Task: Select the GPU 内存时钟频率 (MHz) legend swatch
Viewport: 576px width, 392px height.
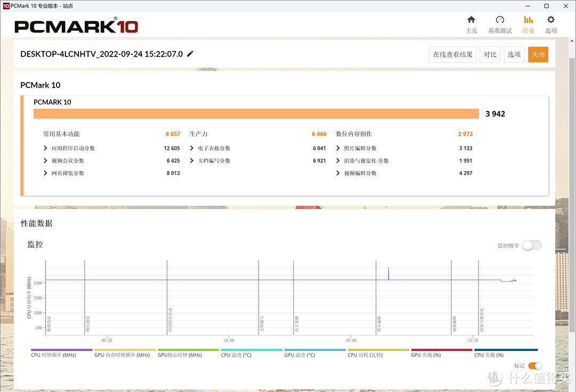Action: click(125, 350)
